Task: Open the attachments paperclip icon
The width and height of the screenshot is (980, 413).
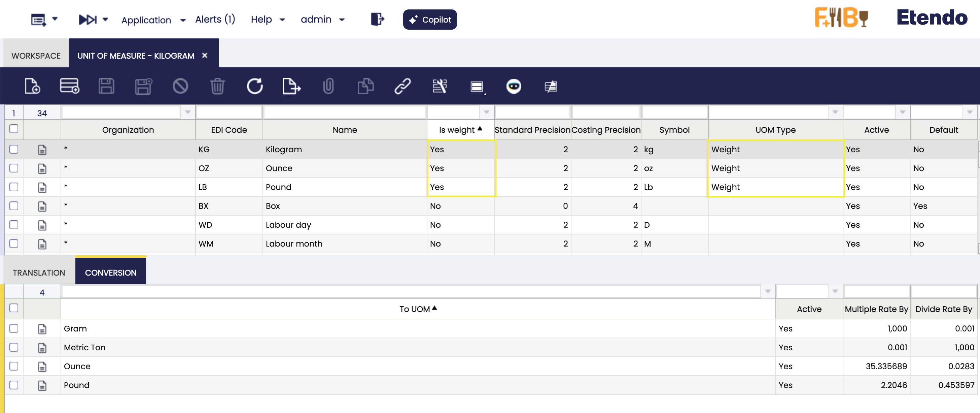Action: (328, 86)
